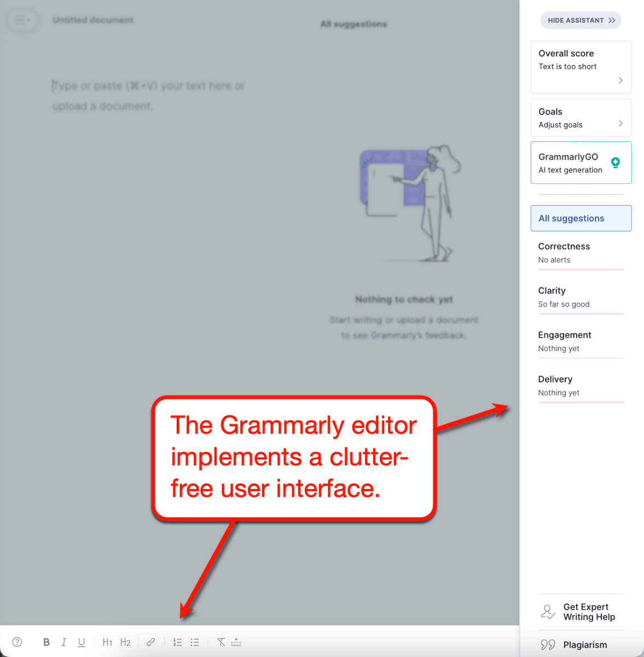Click the Clarity progress bar
The width and height of the screenshot is (644, 657).
click(x=581, y=314)
